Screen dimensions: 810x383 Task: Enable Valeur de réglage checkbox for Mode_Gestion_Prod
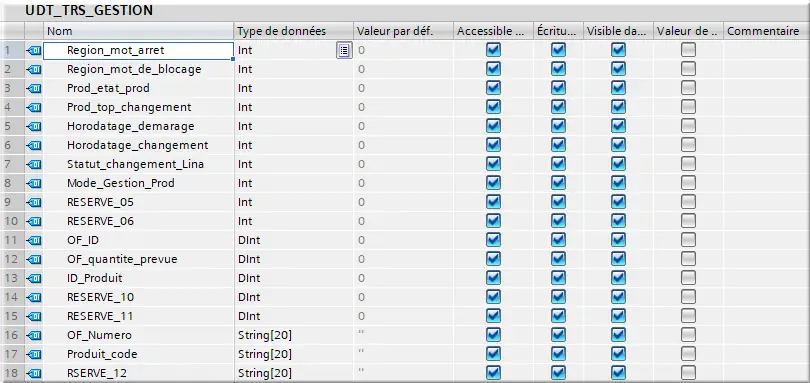pos(688,183)
